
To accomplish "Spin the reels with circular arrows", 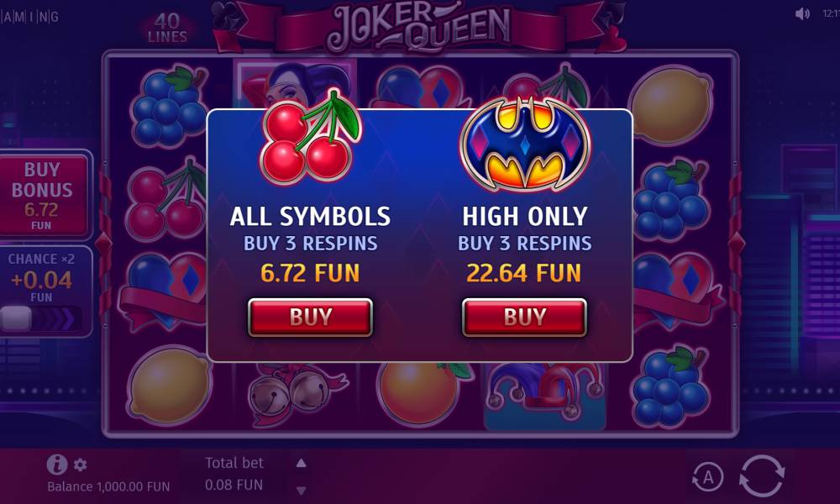I will pos(762,475).
